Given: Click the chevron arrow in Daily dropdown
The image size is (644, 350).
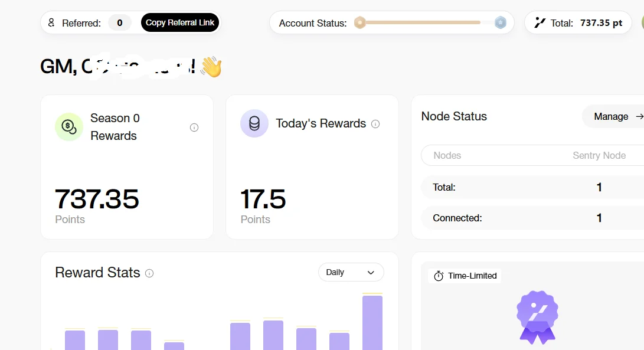Looking at the screenshot, I should (371, 272).
